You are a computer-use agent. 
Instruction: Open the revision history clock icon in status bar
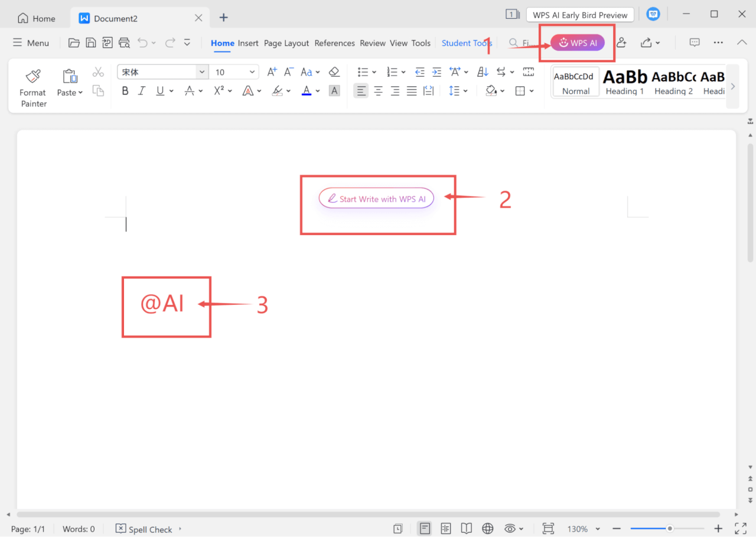coord(398,529)
